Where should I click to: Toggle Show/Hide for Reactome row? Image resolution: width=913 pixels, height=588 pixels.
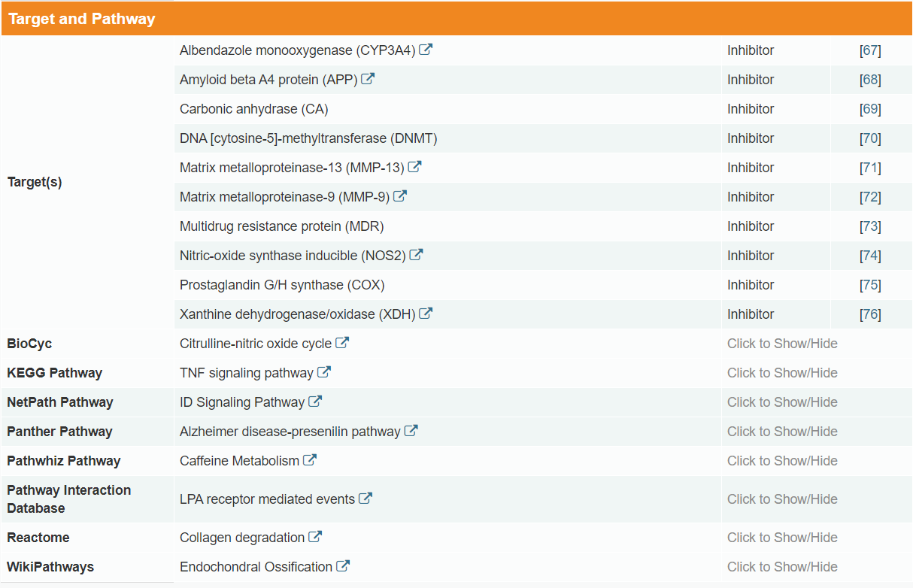tap(782, 538)
